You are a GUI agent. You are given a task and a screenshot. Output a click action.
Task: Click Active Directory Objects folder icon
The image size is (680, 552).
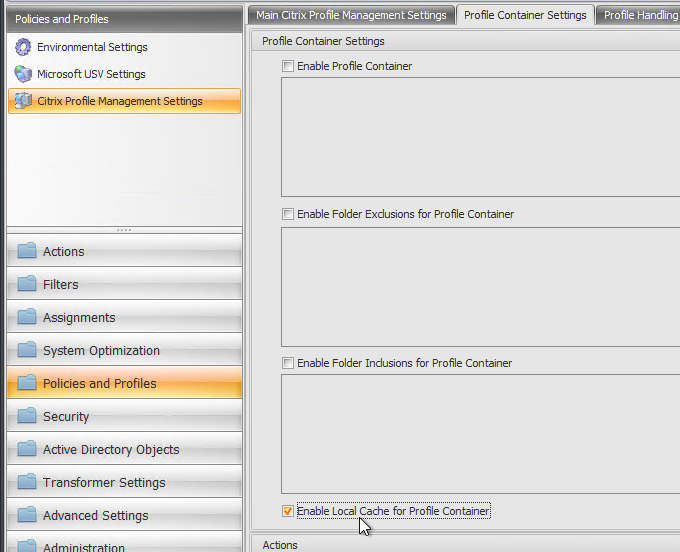tap(27, 449)
